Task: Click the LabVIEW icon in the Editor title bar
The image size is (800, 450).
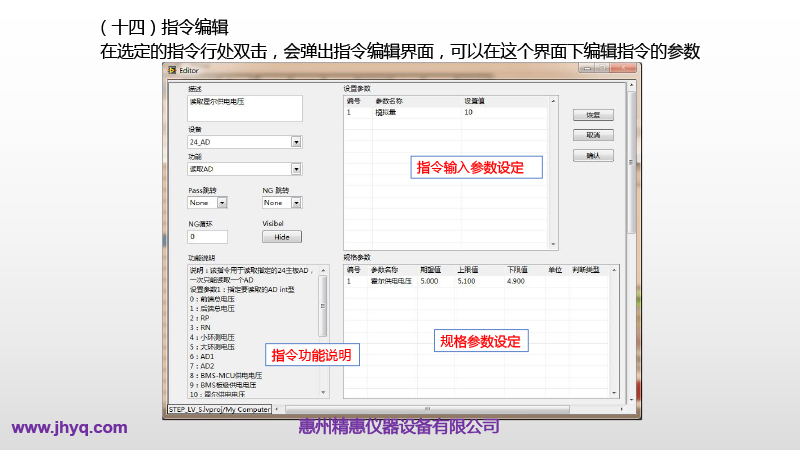Action: click(172, 70)
